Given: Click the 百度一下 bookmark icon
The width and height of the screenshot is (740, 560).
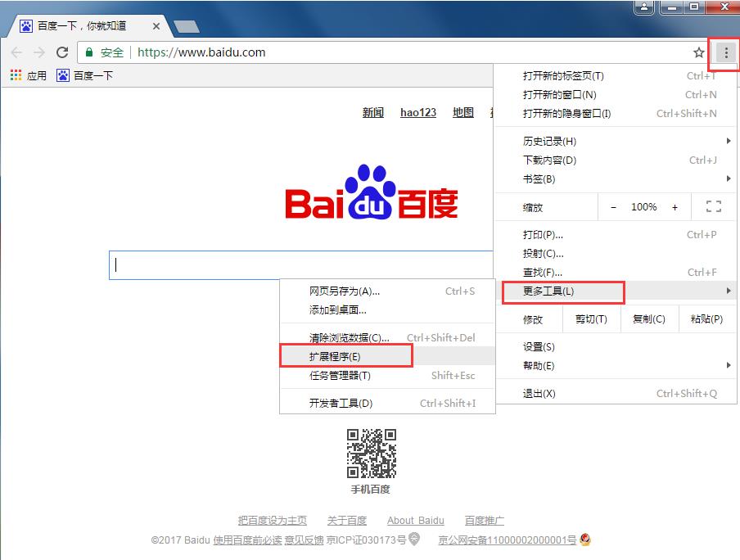Looking at the screenshot, I should 62,75.
